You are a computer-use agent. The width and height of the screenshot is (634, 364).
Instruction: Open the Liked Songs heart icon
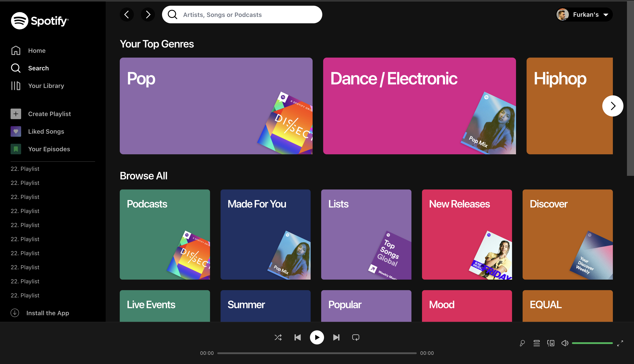(x=16, y=131)
